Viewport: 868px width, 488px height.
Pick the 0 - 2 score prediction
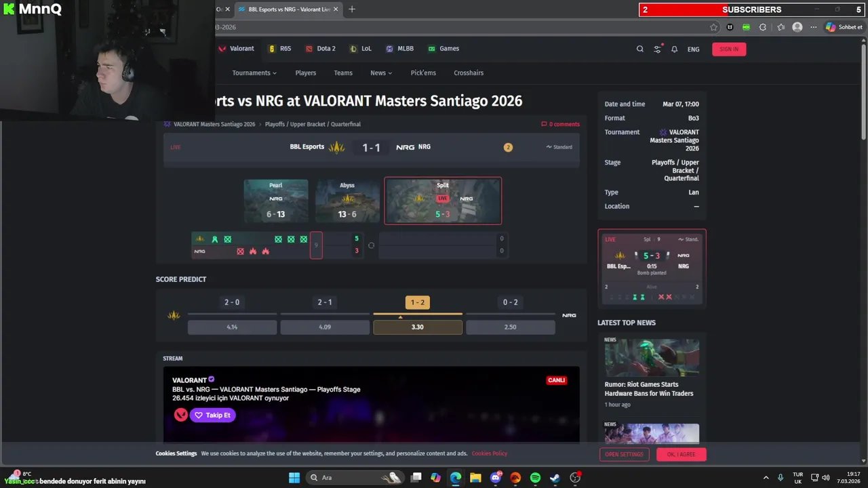(511, 302)
